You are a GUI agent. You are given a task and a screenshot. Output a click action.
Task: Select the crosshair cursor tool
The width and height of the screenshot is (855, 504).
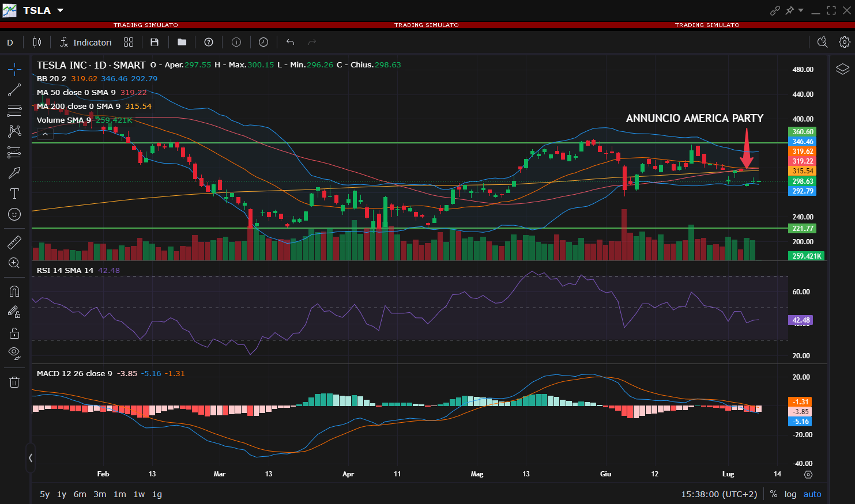(x=14, y=69)
